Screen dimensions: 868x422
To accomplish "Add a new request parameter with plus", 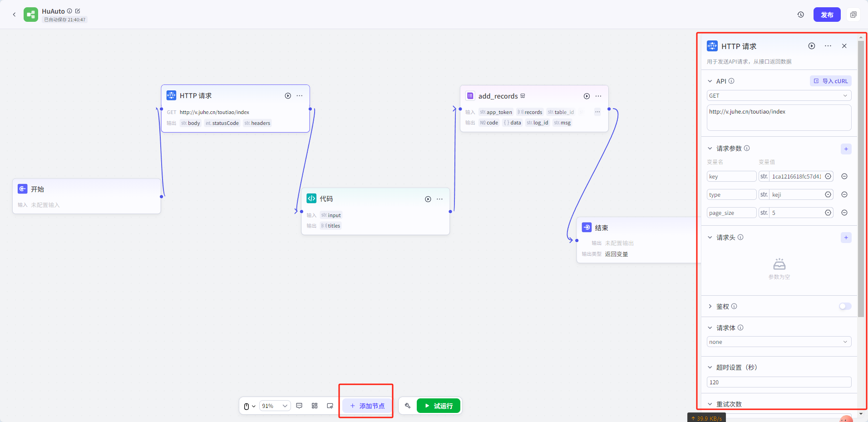I will pyautogui.click(x=846, y=149).
